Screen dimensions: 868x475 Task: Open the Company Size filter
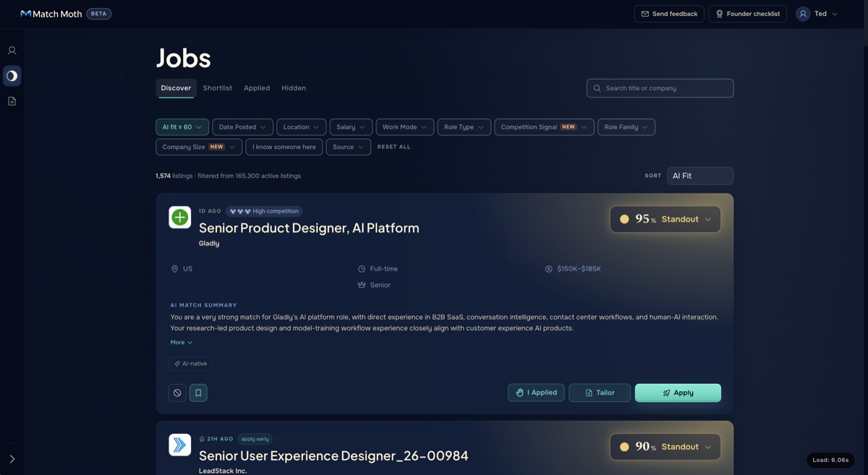[x=198, y=147]
